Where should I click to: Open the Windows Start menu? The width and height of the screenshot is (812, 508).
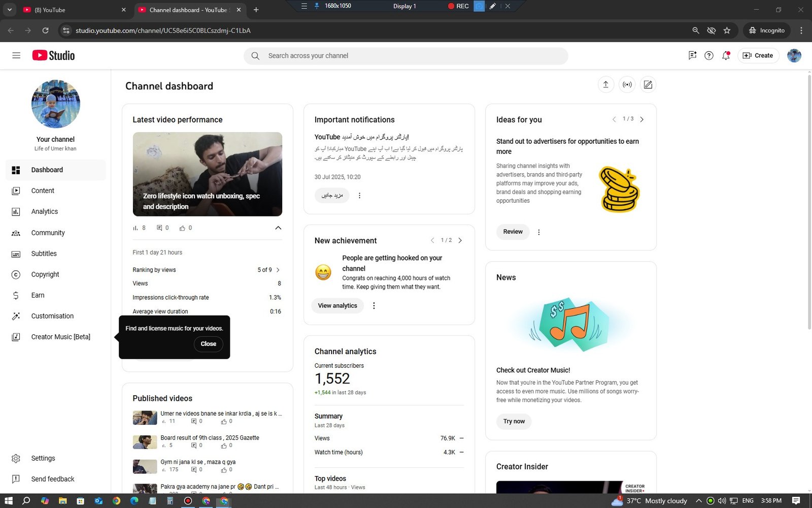click(x=9, y=501)
